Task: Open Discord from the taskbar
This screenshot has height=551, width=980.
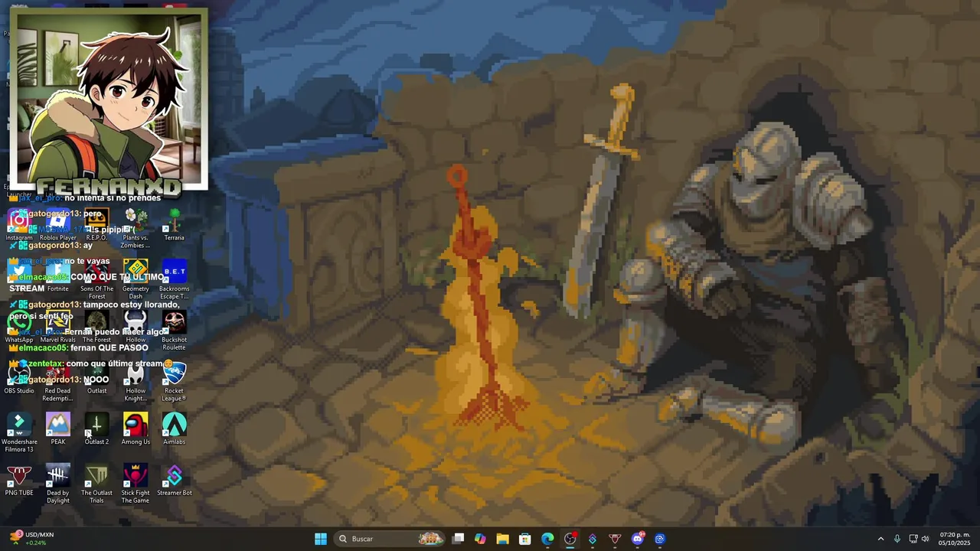Action: pyautogui.click(x=637, y=539)
